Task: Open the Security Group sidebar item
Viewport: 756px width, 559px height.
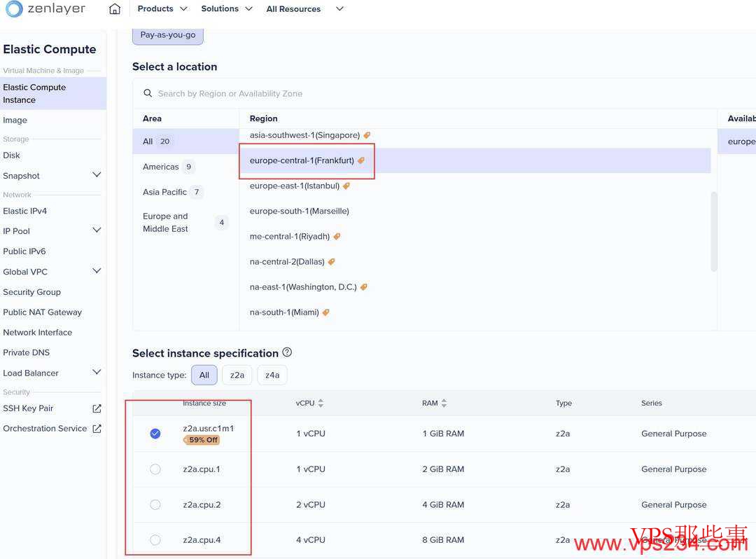Action: tap(31, 292)
